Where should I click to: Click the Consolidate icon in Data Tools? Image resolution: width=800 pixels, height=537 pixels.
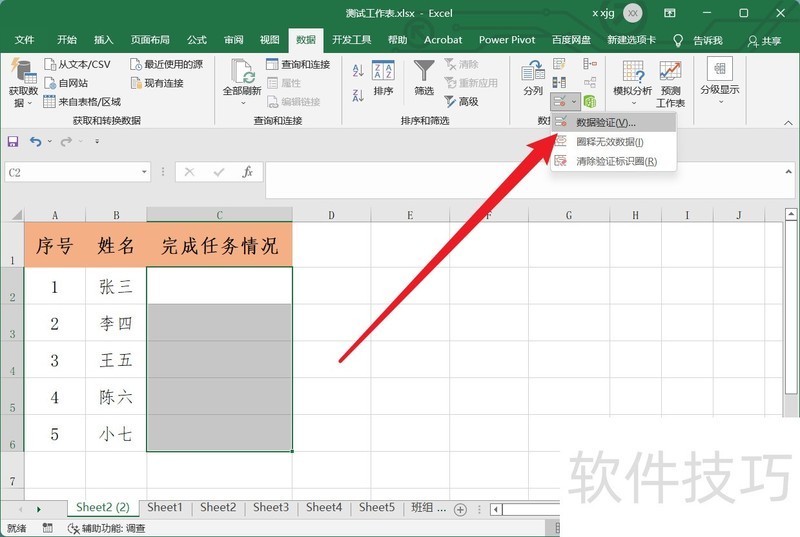(x=590, y=64)
